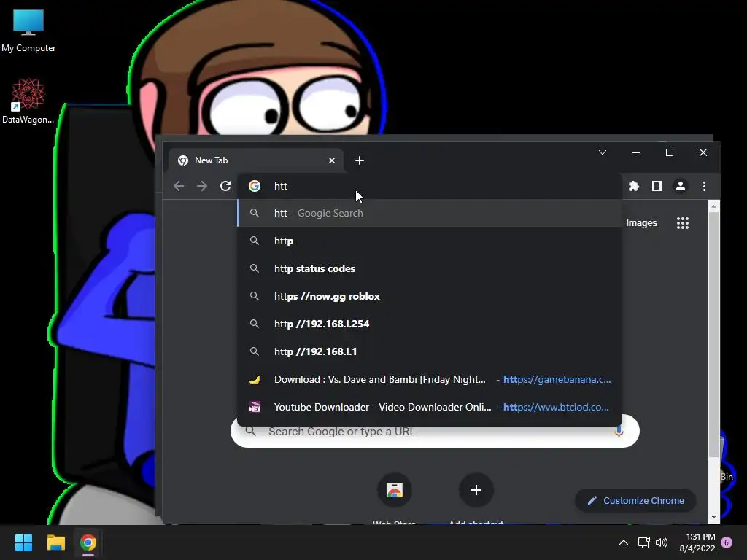
Task: Select the DataWagon desktop shortcut
Action: point(28,101)
